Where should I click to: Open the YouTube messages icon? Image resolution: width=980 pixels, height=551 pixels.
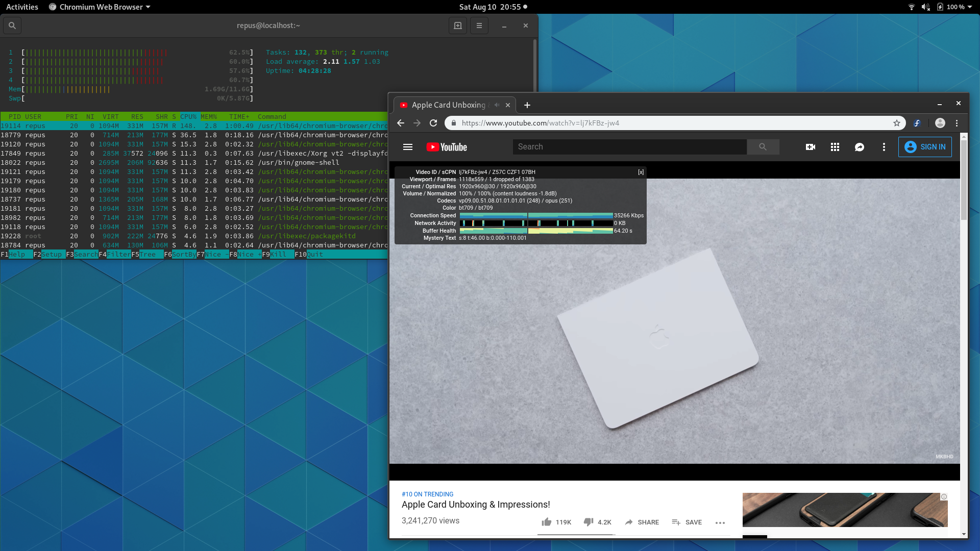(860, 147)
